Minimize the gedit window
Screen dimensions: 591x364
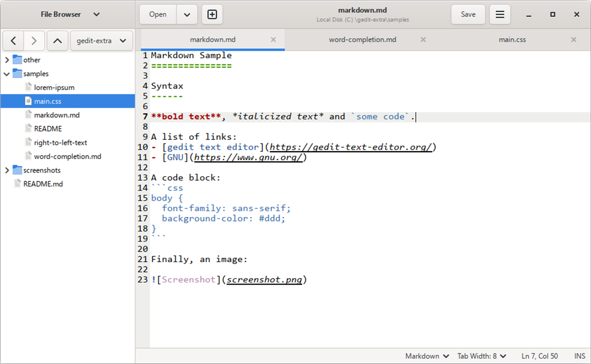click(529, 14)
